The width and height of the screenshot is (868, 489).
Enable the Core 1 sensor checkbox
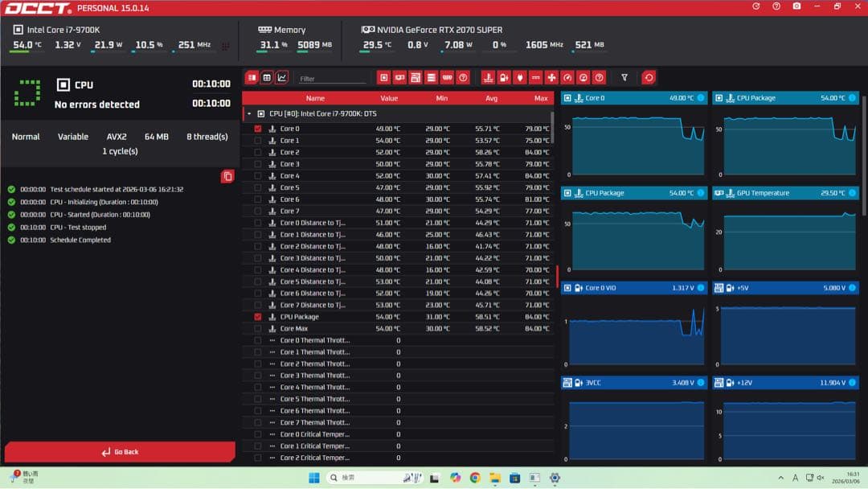click(x=258, y=141)
